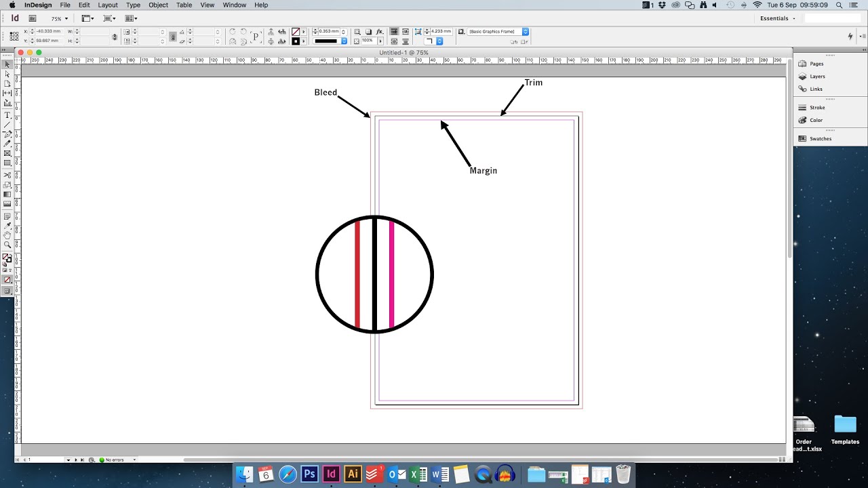
Task: Open Adobe Bridge via Br button
Action: (x=34, y=19)
